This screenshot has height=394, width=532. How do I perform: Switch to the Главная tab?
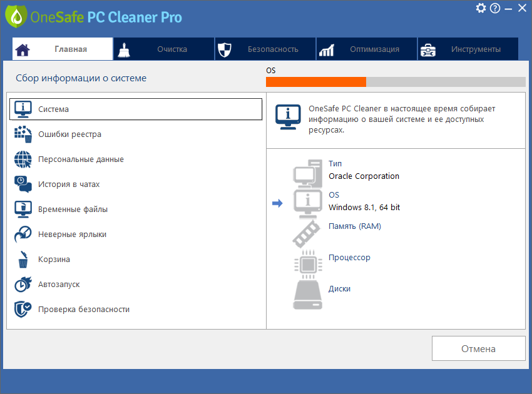click(x=63, y=49)
